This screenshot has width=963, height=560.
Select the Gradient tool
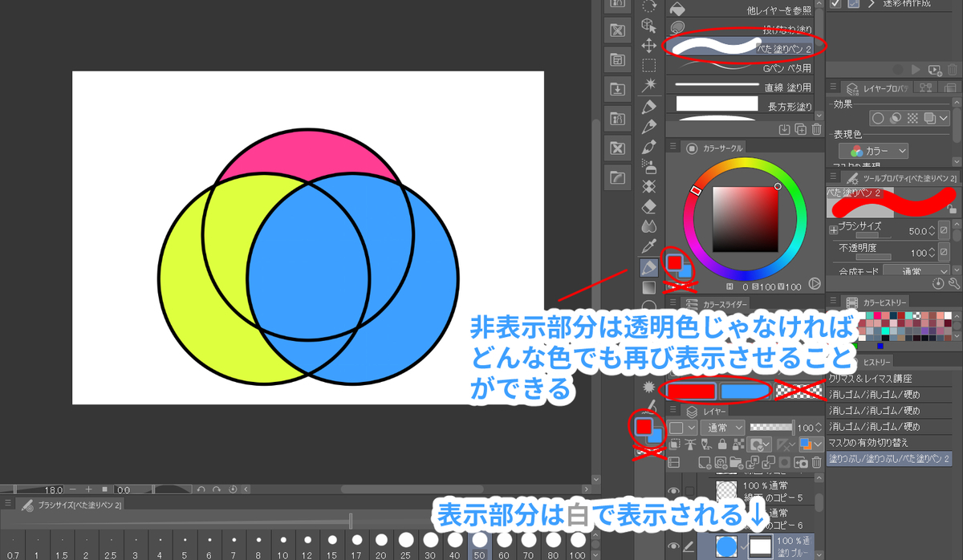point(648,286)
